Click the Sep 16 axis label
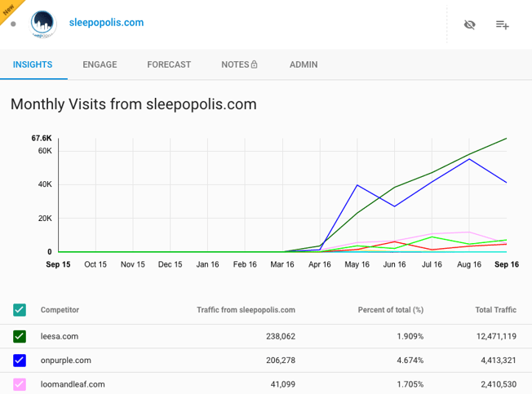This screenshot has height=394, width=532. click(507, 264)
